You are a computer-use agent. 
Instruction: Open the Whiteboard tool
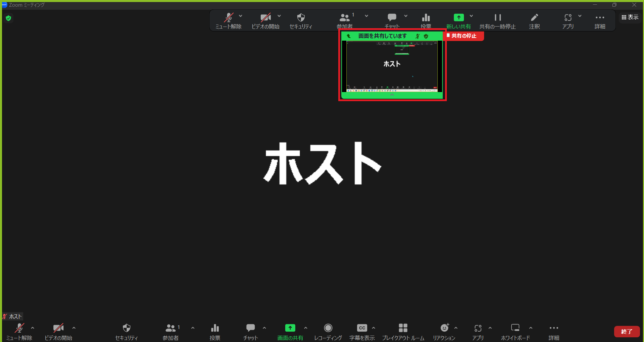515,328
